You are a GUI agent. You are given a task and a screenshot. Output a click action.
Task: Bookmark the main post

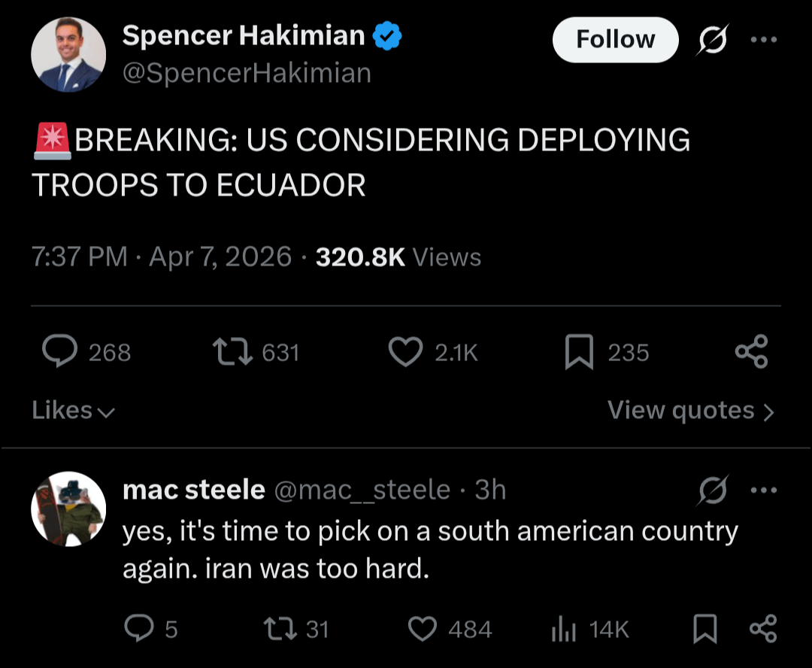pos(578,352)
